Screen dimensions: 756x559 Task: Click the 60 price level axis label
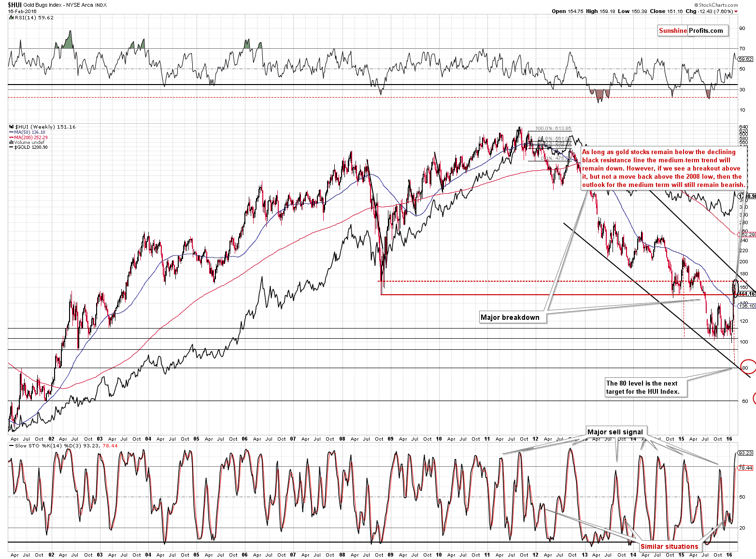click(745, 401)
